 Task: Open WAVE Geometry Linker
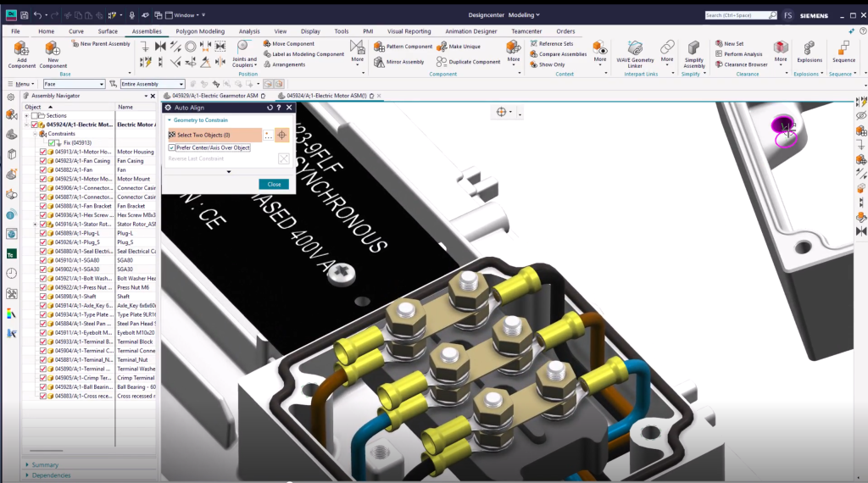click(635, 53)
